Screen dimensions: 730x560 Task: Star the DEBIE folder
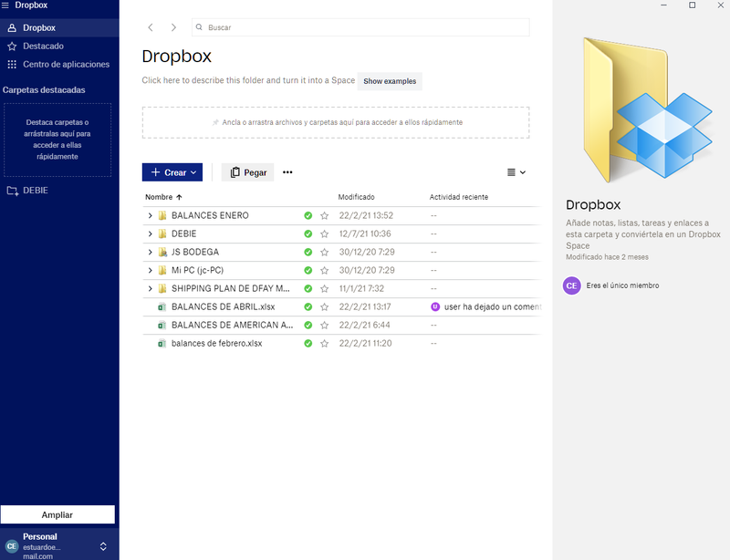[x=324, y=234]
